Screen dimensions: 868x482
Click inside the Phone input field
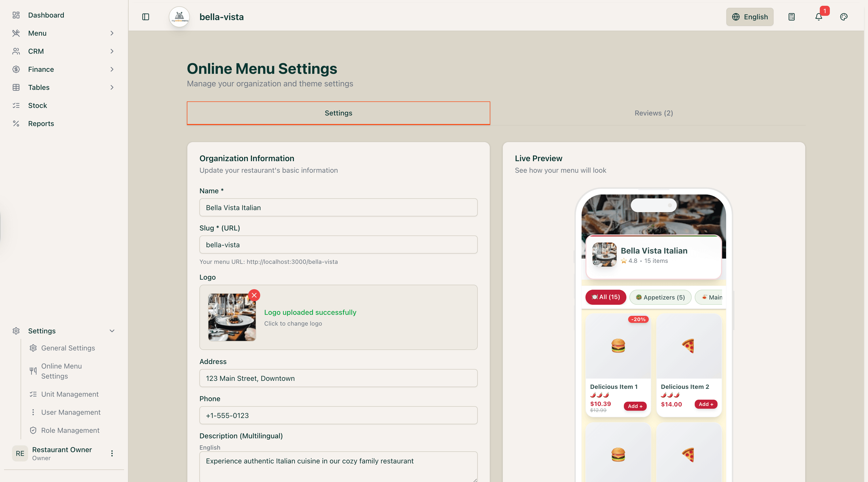338,415
